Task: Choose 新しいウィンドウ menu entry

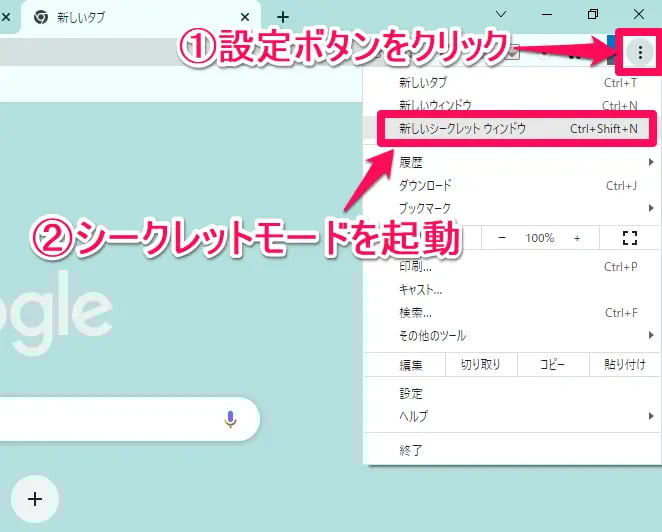Action: pyautogui.click(x=513, y=105)
